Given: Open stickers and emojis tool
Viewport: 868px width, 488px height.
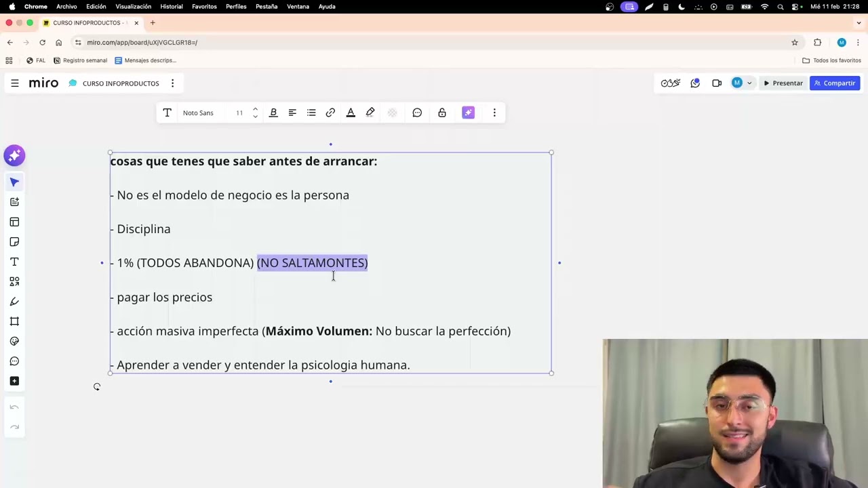Looking at the screenshot, I should tap(14, 341).
